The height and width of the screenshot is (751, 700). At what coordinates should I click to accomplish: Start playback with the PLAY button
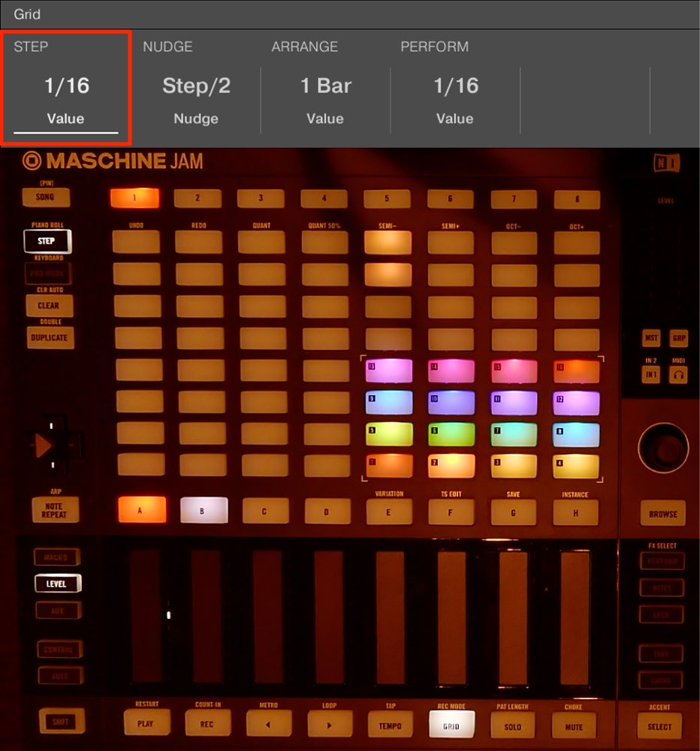(146, 723)
